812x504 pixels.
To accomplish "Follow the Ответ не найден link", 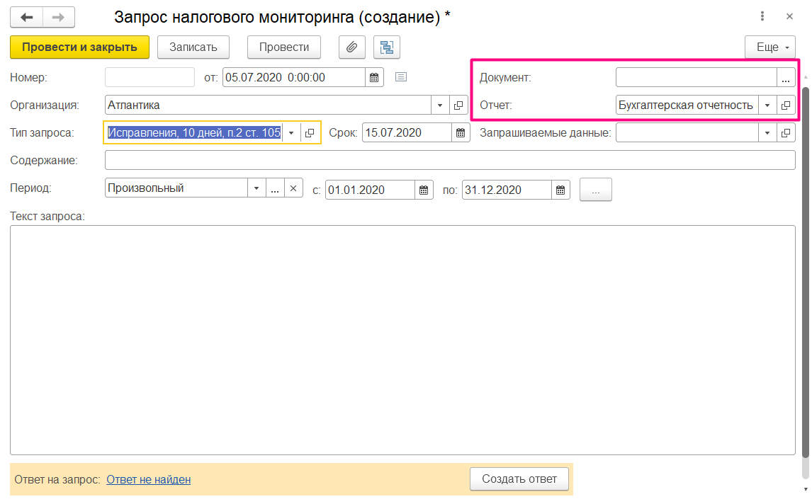I will pyautogui.click(x=148, y=479).
